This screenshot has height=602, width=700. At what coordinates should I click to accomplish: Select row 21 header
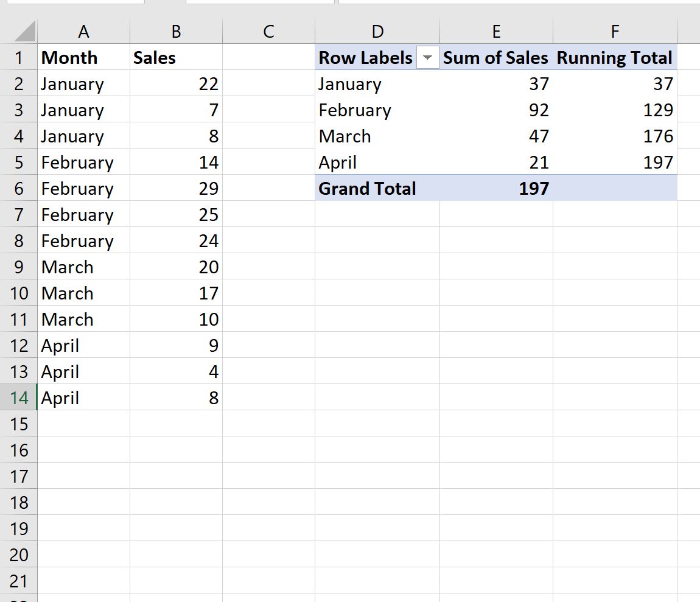coord(19,581)
